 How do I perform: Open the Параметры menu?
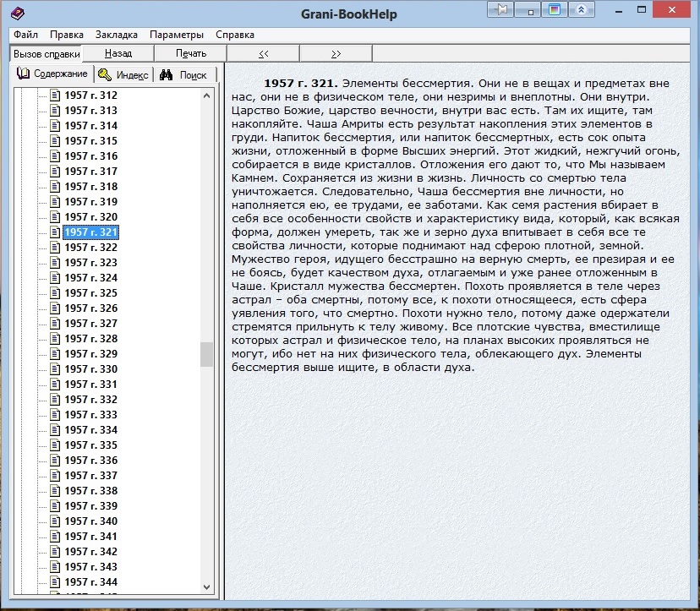(177, 35)
